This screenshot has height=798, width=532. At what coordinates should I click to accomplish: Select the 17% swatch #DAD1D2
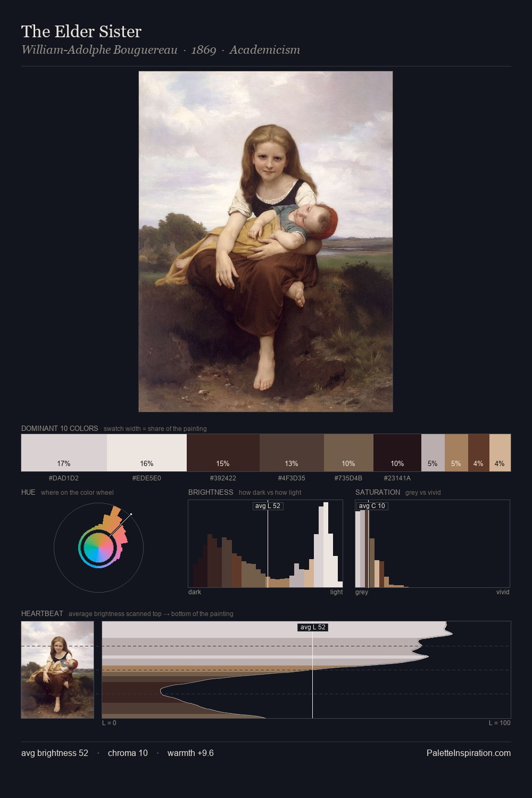point(64,453)
